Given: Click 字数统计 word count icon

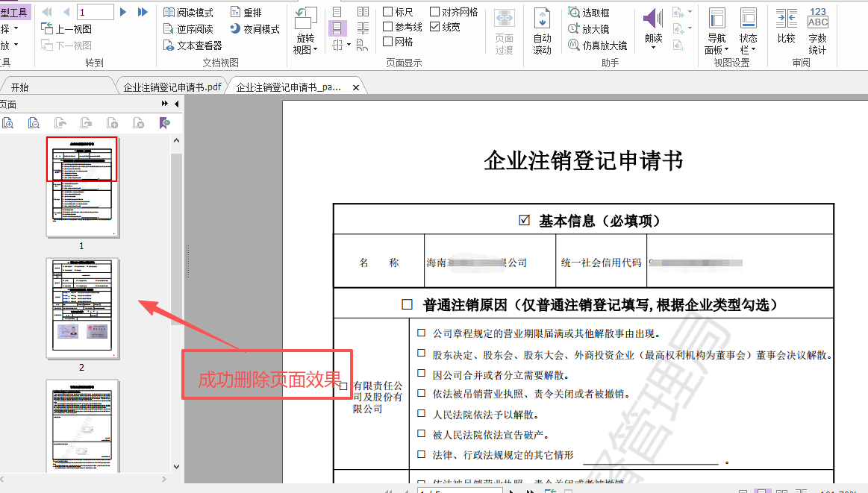Looking at the screenshot, I should tap(818, 18).
